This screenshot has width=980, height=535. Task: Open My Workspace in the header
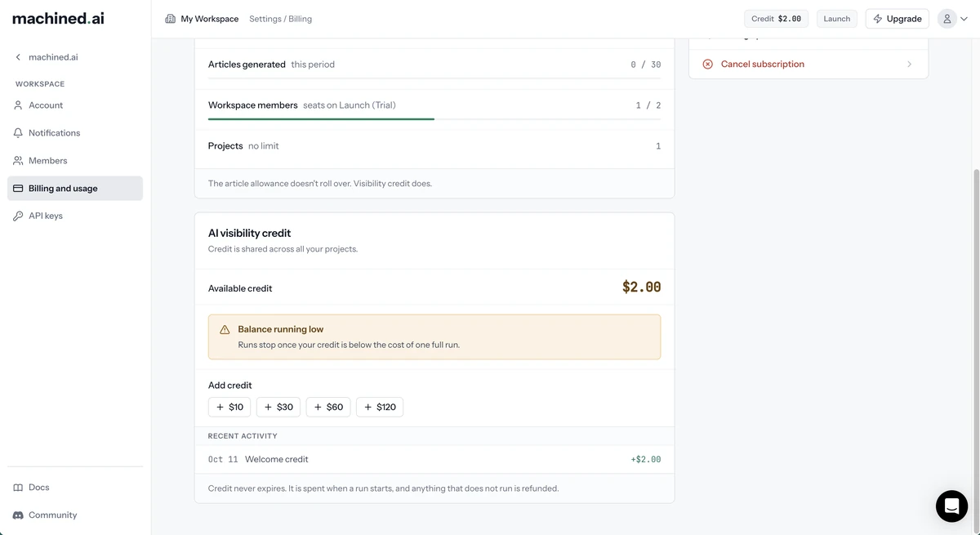203,19
